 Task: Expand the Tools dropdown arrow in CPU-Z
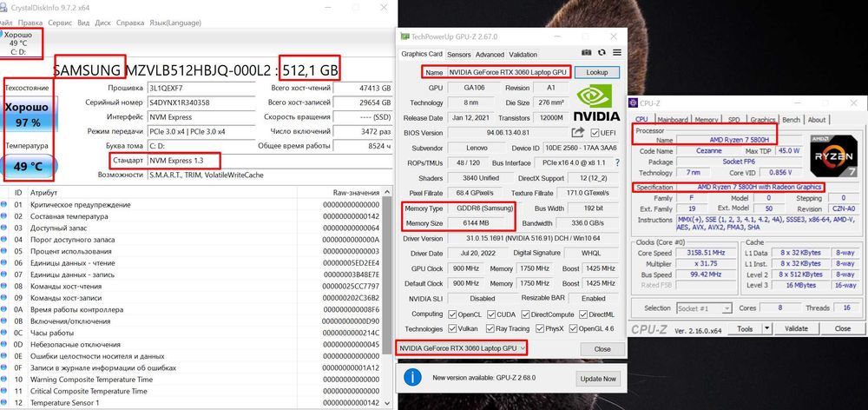[766, 328]
